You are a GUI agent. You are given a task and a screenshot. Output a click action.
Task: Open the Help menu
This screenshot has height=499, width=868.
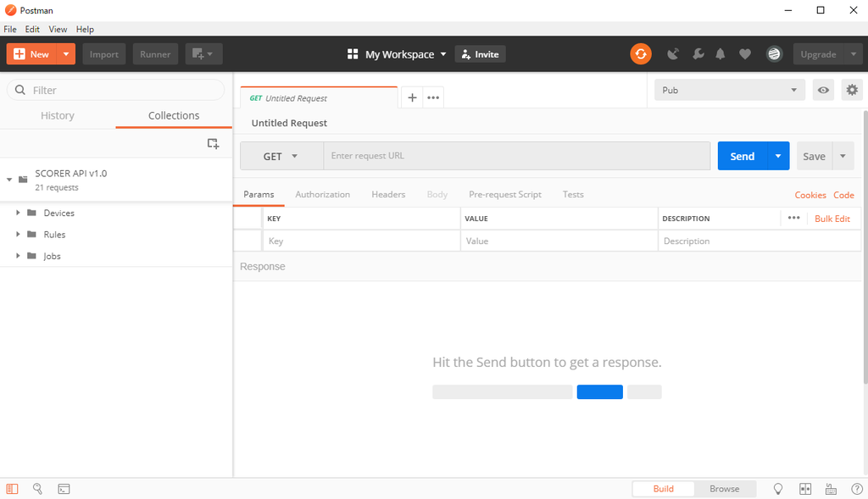(85, 30)
